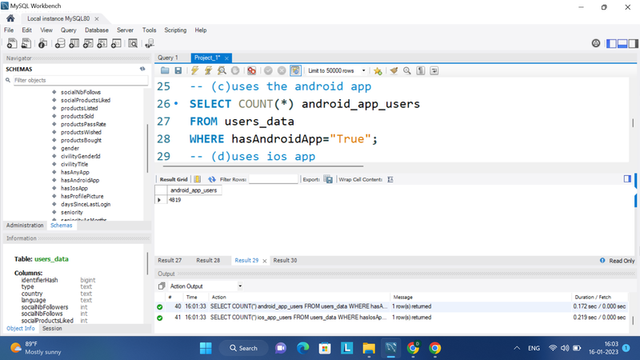Close the Project_1 tab
Image resolution: width=640 pixels, height=360 pixels.
pyautogui.click(x=227, y=58)
